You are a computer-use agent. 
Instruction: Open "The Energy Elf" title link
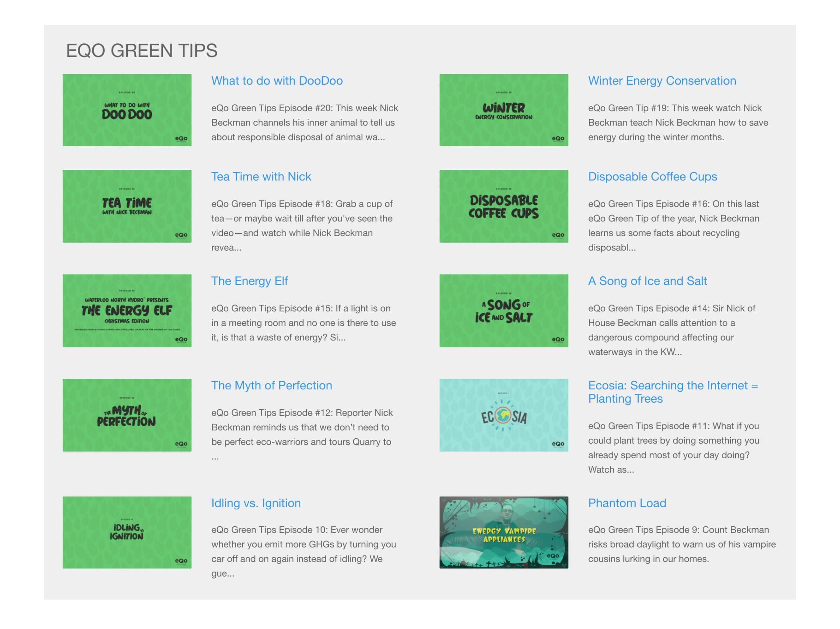click(x=250, y=281)
